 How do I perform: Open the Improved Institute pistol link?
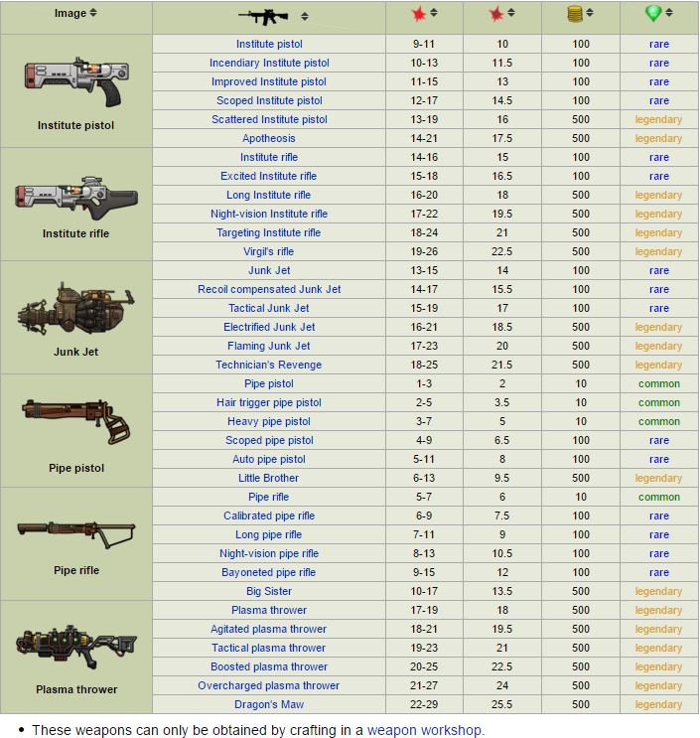tap(269, 81)
